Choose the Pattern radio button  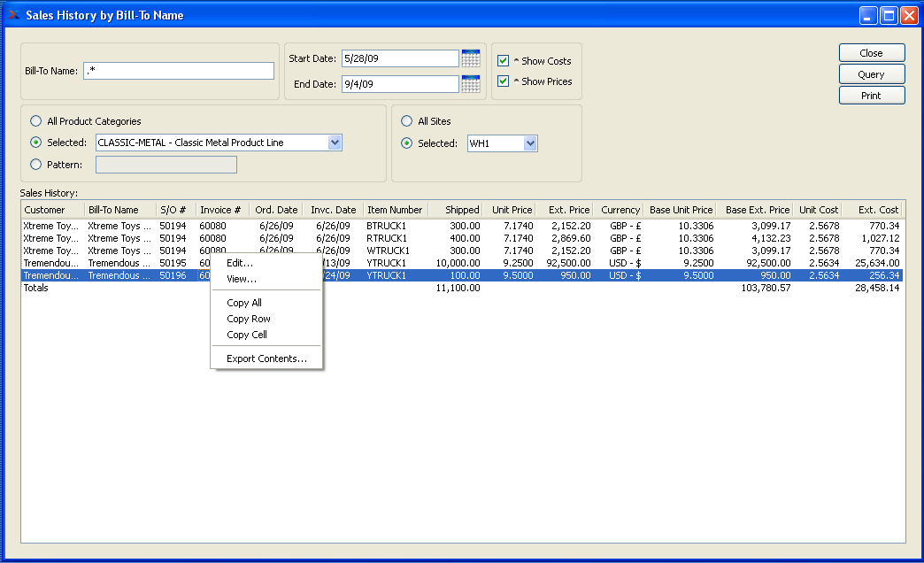pyautogui.click(x=36, y=164)
